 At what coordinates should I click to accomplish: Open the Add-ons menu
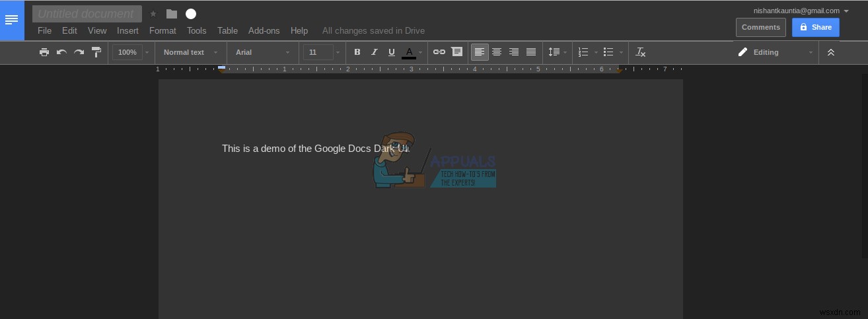(x=264, y=30)
